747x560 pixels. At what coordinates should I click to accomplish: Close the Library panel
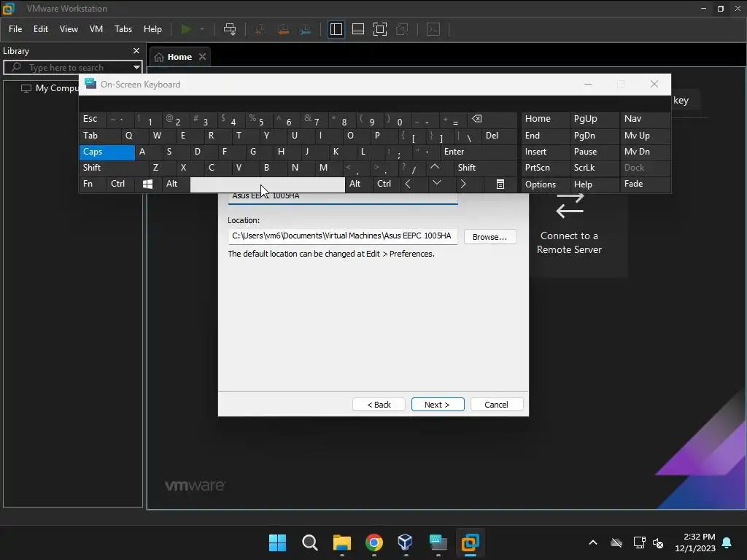point(136,50)
